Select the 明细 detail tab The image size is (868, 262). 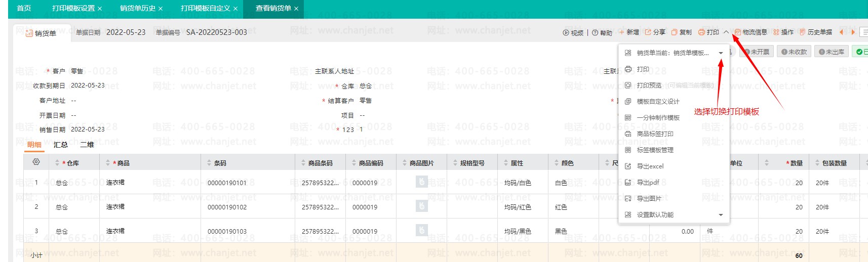coord(34,145)
